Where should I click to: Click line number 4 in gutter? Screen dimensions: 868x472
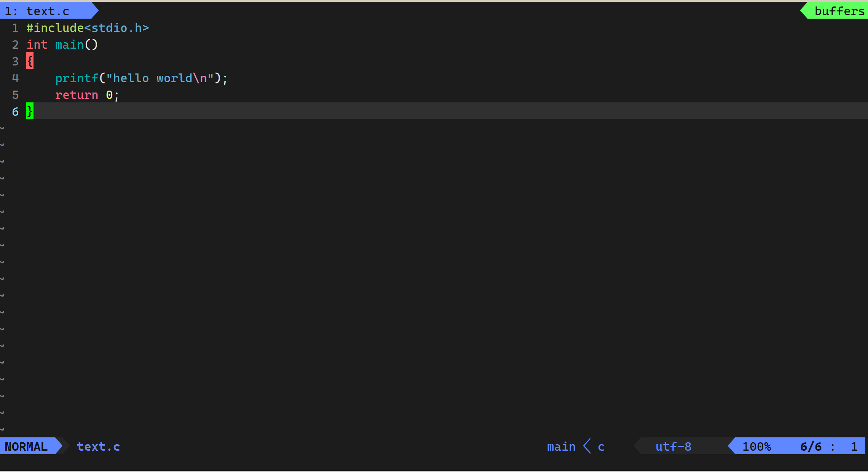pyautogui.click(x=15, y=78)
